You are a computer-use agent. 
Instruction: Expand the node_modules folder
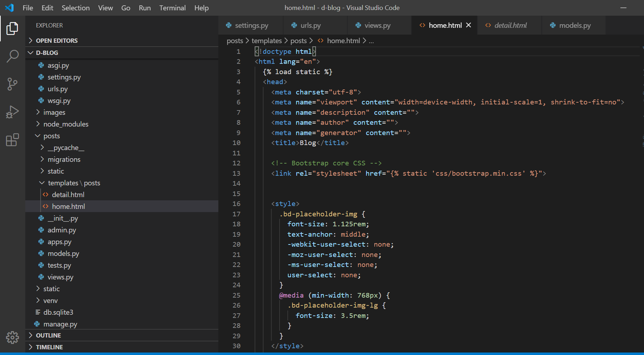click(x=38, y=124)
